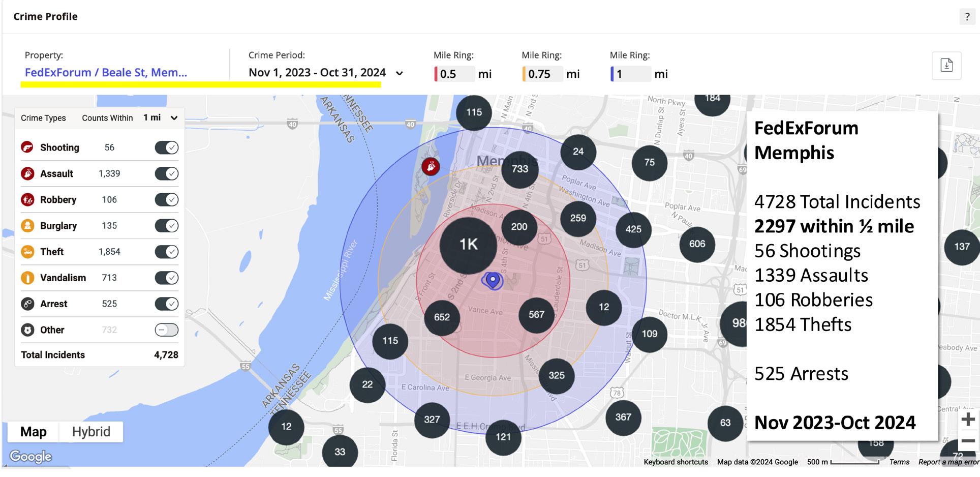Viewport: 980px width, 477px height.
Task: Open the 75 incident cluster
Action: point(649,163)
